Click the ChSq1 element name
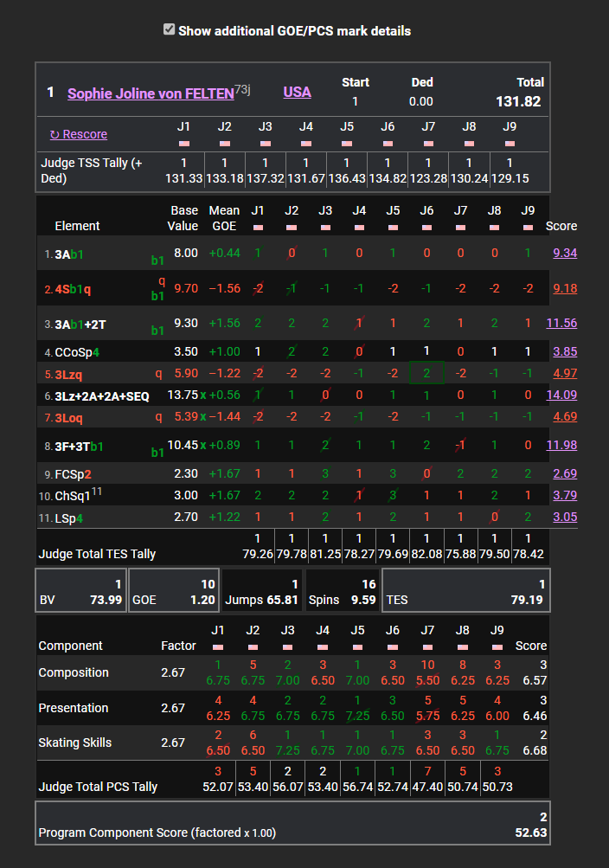The height and width of the screenshot is (868, 609). tap(74, 496)
